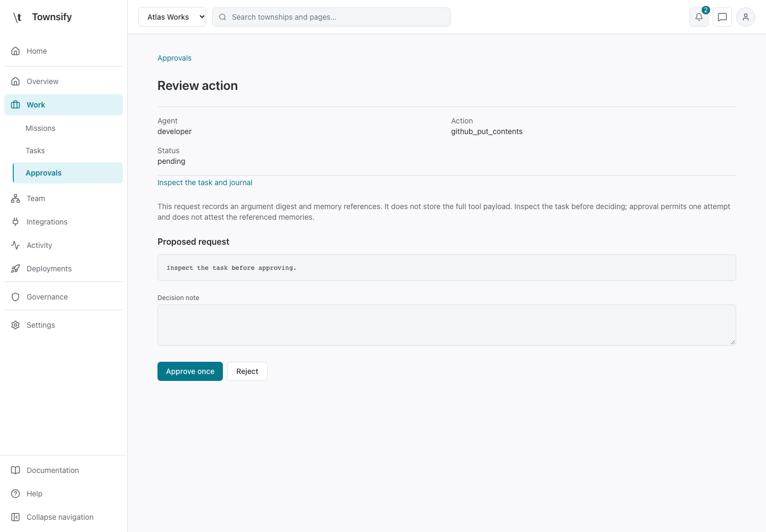Viewport: 766px width, 532px height.
Task: Click the Reject button
Action: 247,371
